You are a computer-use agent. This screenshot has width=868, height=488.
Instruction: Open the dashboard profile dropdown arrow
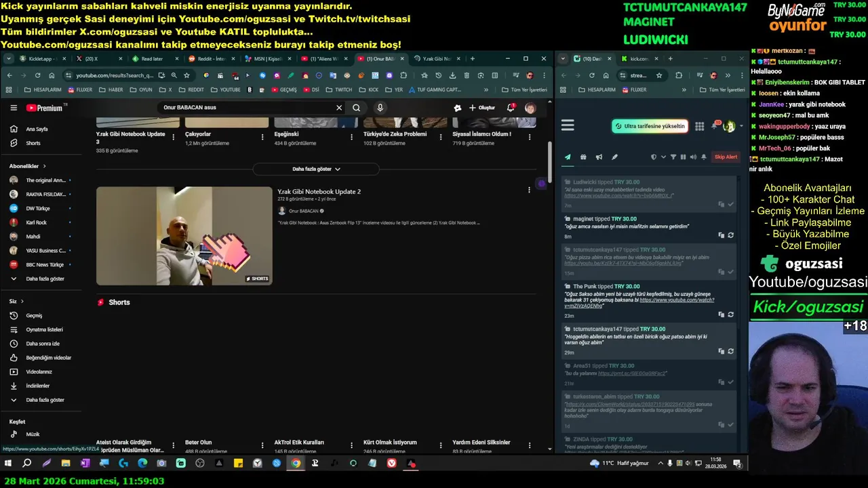741,126
